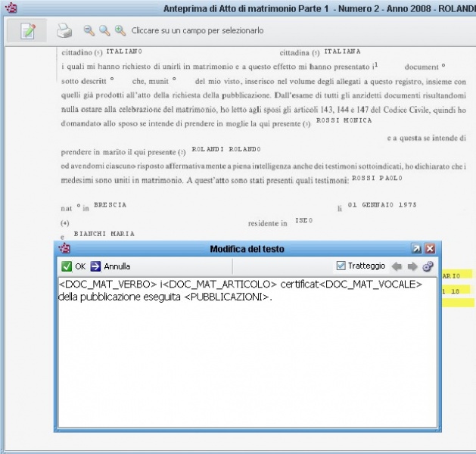
Task: Click the edit document pencil icon
Action: [27, 31]
